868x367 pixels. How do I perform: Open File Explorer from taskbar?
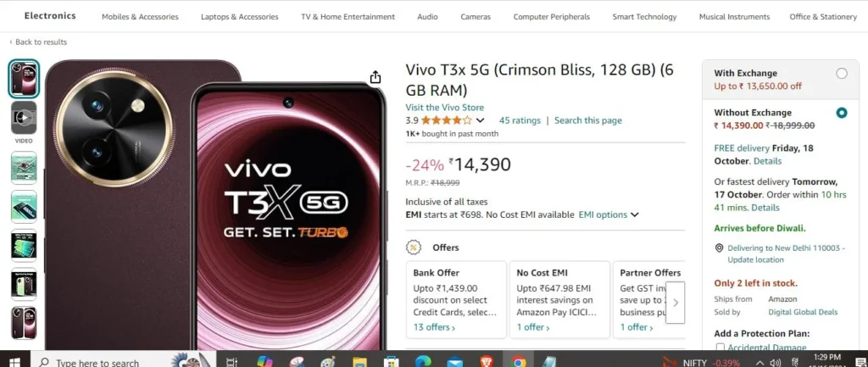[x=359, y=362]
